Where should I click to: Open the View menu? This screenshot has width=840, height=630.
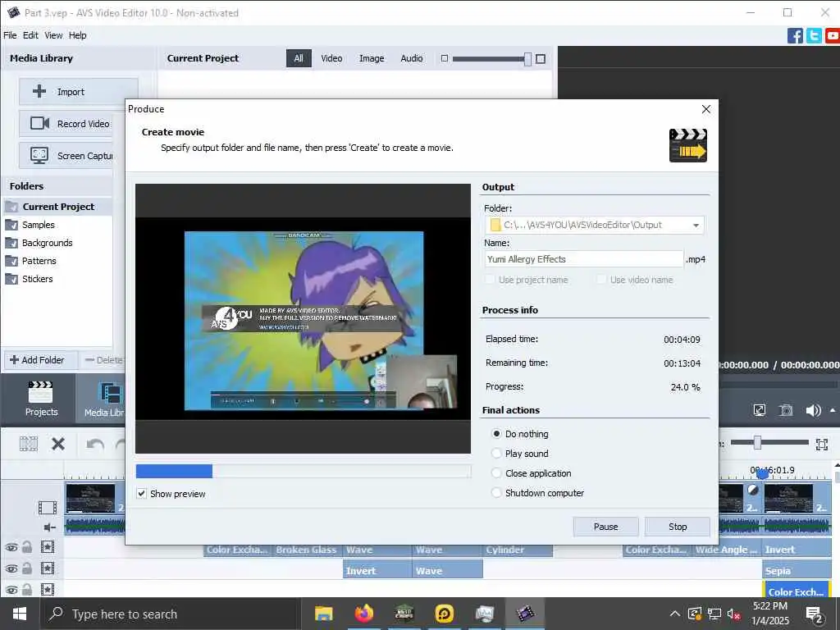53,35
